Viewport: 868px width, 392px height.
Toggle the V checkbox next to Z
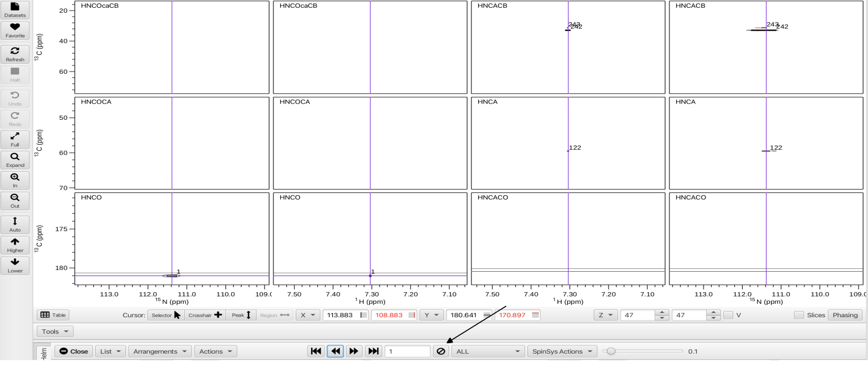pyautogui.click(x=728, y=315)
